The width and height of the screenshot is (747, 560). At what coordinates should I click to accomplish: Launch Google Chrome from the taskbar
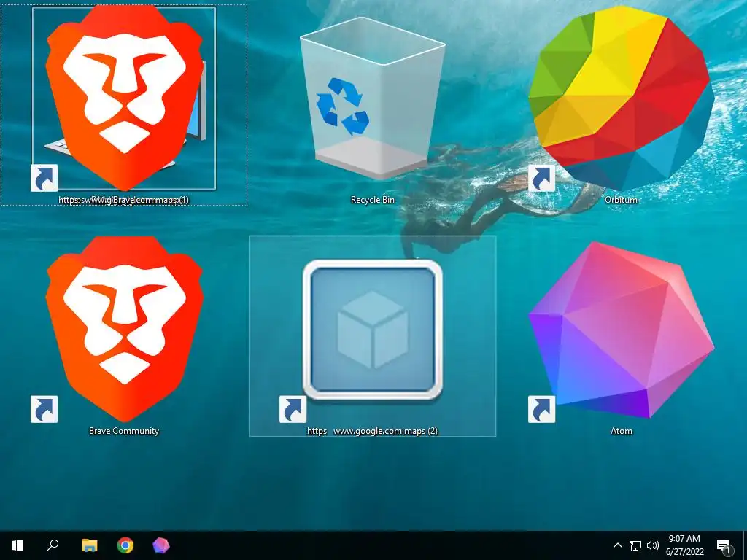click(125, 545)
